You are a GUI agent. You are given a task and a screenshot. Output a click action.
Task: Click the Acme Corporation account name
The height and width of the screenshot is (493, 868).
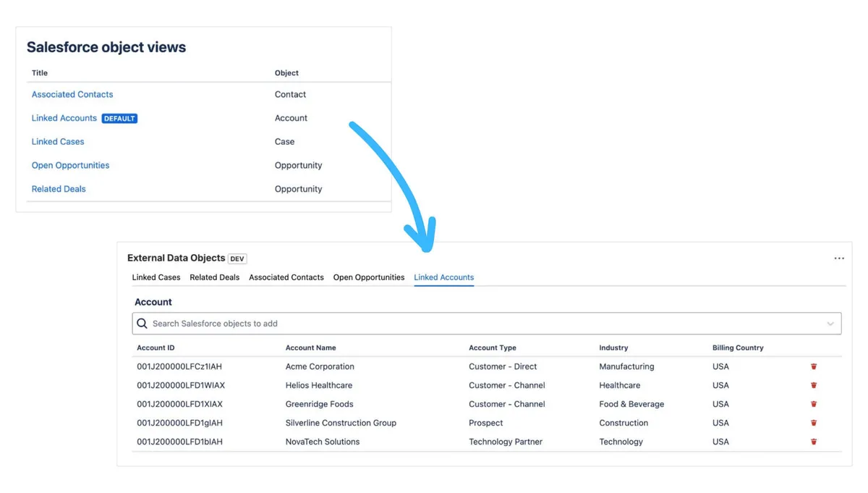coord(320,366)
